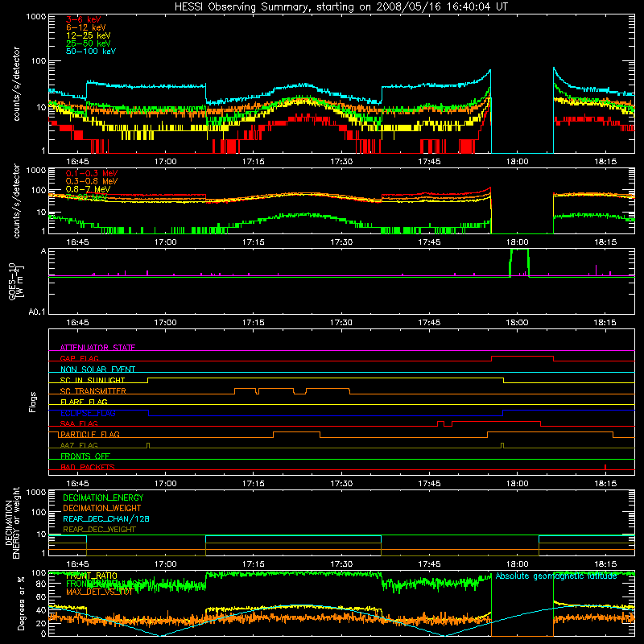Click the 0.1-0.3 MeV legend label
This screenshot has width=644, height=644.
click(92, 173)
